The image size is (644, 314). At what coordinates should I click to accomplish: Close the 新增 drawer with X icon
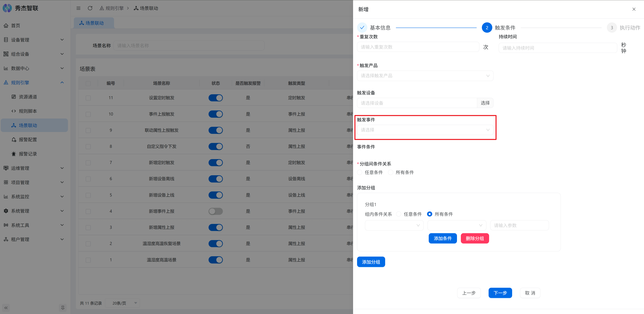(x=634, y=9)
